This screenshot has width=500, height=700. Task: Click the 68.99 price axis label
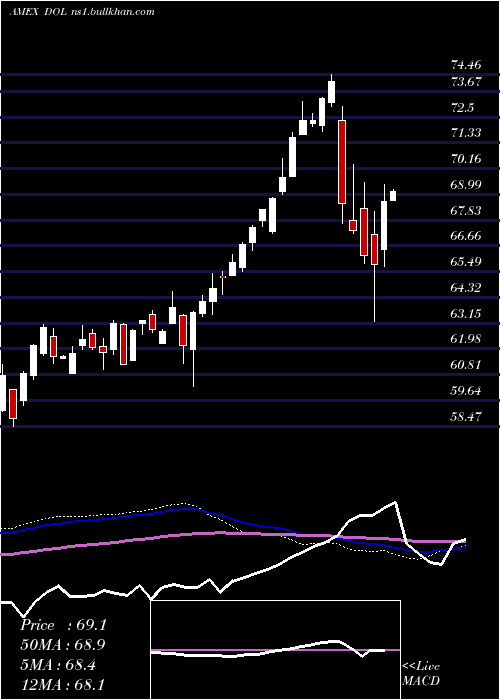tap(466, 185)
